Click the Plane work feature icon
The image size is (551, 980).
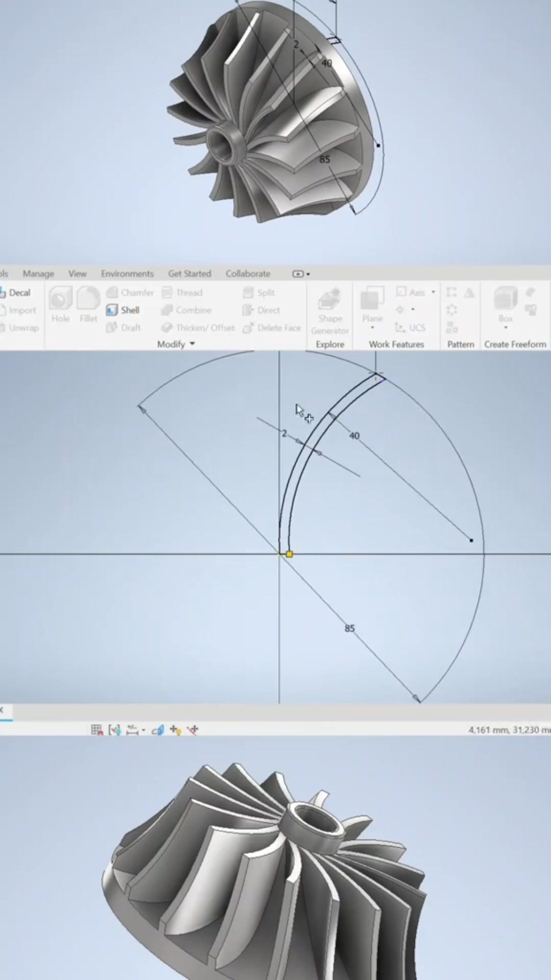pyautogui.click(x=372, y=298)
